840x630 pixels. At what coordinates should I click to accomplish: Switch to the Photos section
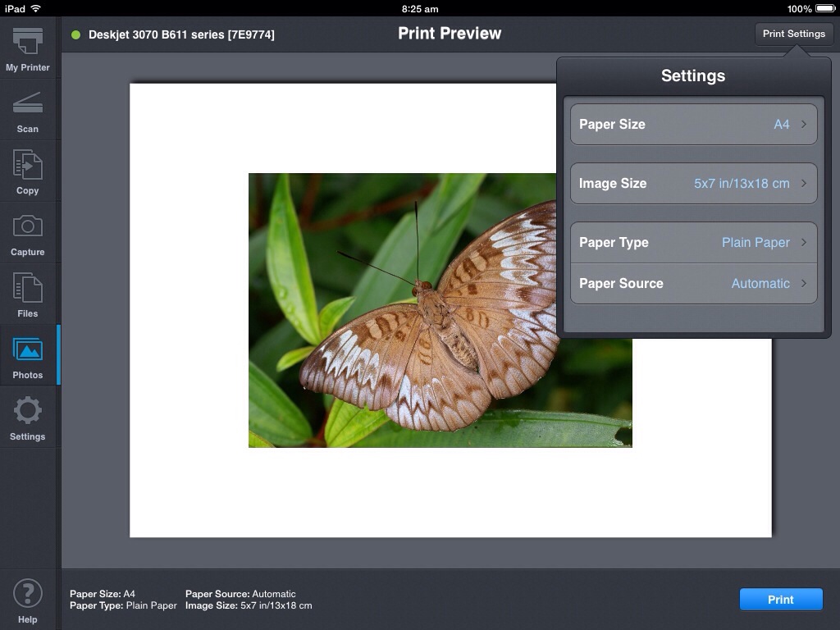pos(27,355)
